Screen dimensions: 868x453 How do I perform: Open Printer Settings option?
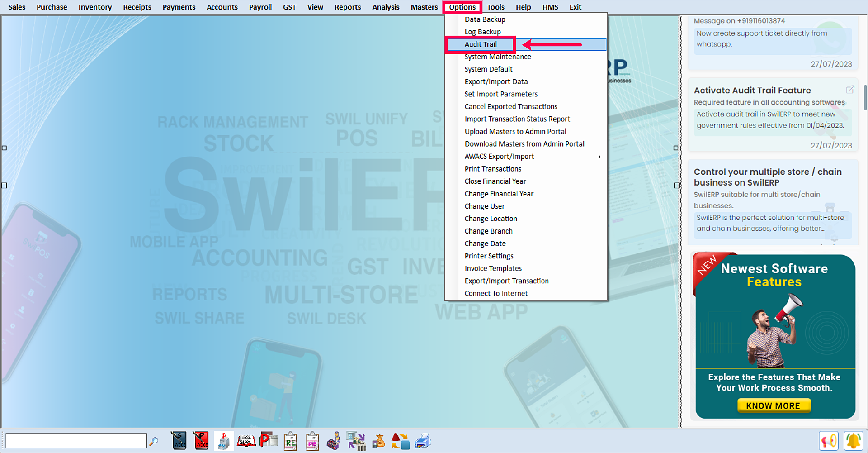click(526, 256)
